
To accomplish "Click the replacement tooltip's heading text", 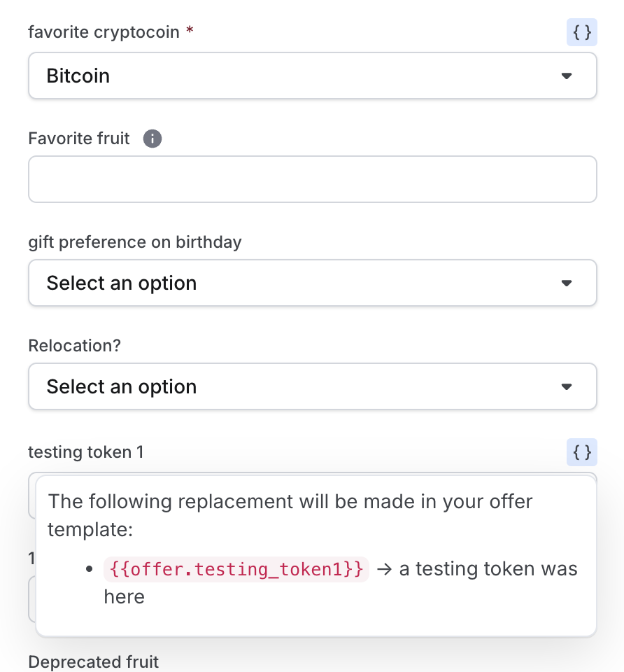I will click(x=290, y=515).
